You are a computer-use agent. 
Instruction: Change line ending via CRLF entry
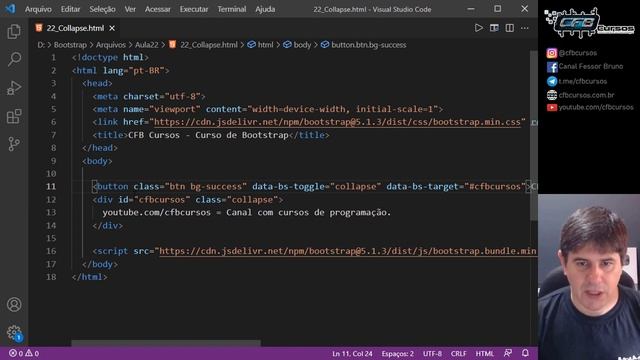click(458, 353)
